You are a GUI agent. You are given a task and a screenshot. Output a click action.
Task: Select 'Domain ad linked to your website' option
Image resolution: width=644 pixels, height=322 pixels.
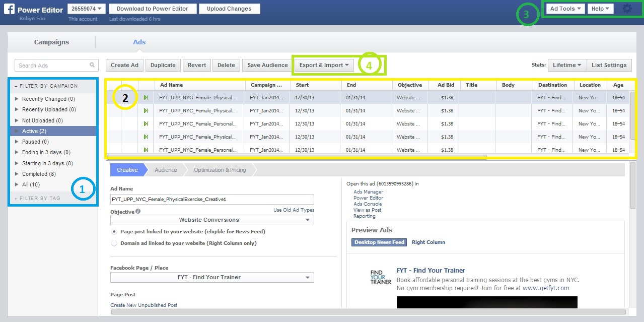tap(115, 243)
